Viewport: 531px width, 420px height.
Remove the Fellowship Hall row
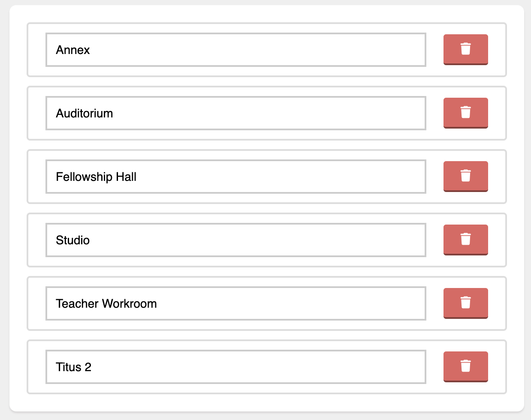[x=465, y=177]
